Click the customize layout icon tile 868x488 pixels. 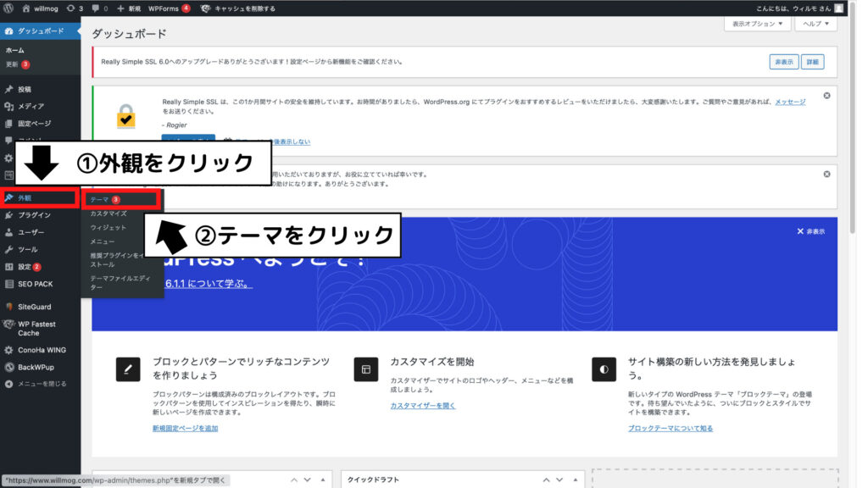(x=366, y=369)
